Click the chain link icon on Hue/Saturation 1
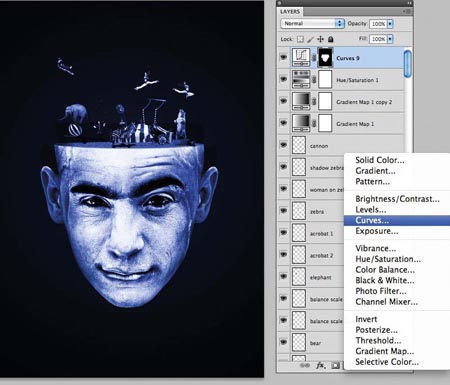The width and height of the screenshot is (450, 385). coord(314,80)
